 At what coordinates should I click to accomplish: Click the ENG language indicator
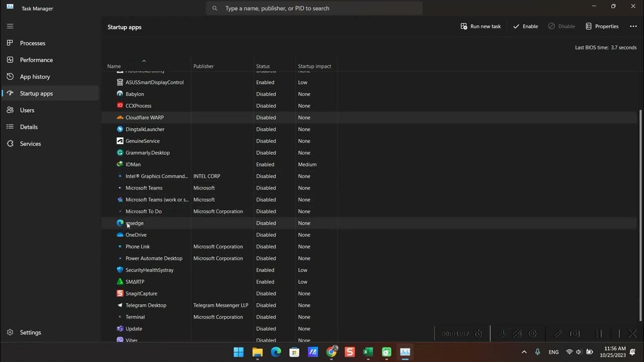[553, 352]
